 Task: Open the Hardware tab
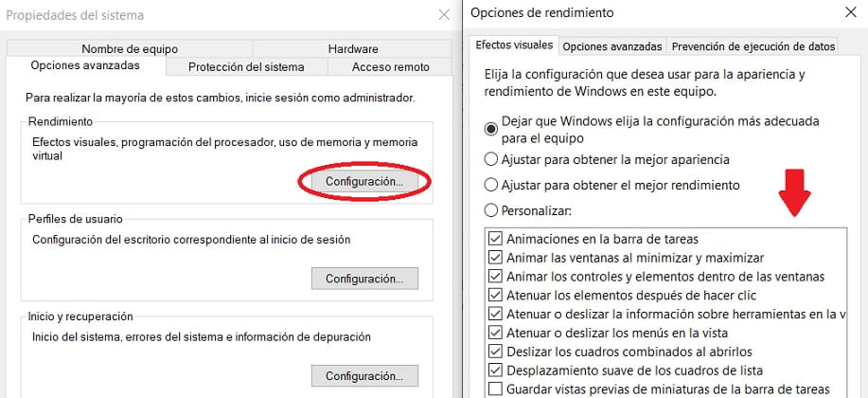pos(352,48)
